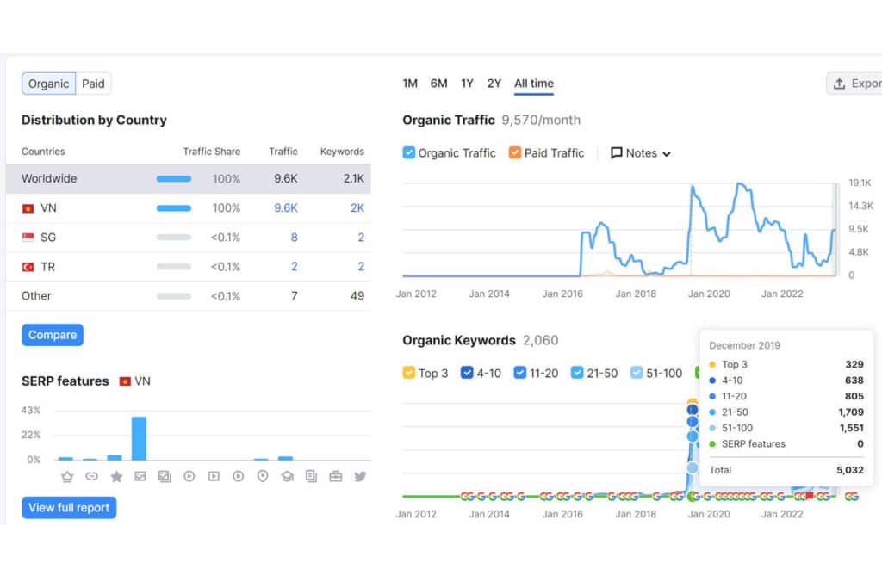Screen dimensions: 882x588
Task: Select the 6M time range
Action: pyautogui.click(x=438, y=84)
